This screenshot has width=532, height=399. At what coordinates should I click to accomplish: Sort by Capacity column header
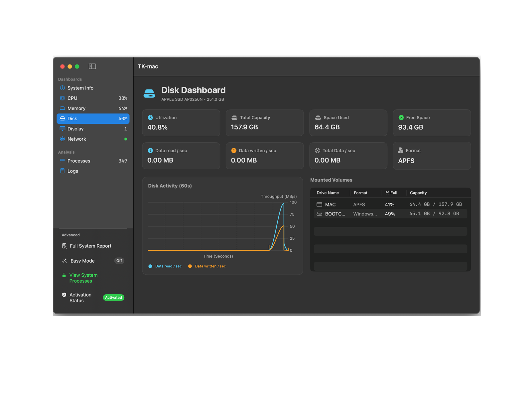point(418,193)
